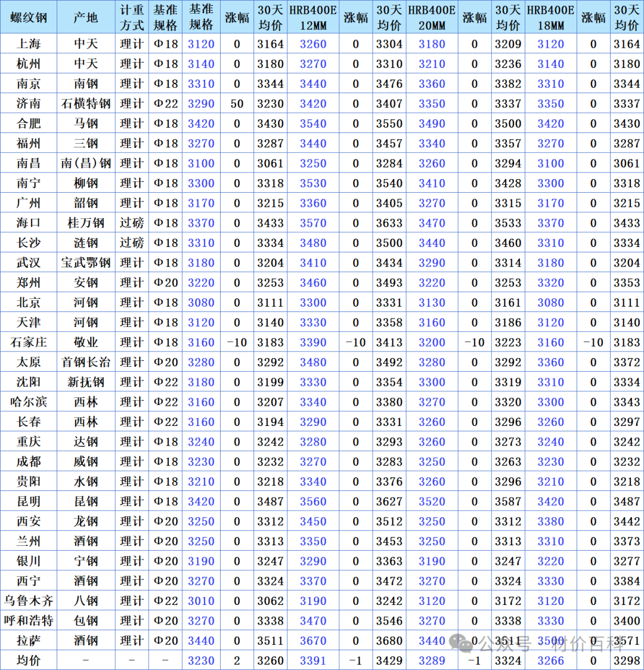Click the HRB400E 18MM column header
This screenshot has height=670, width=644.
point(550,17)
